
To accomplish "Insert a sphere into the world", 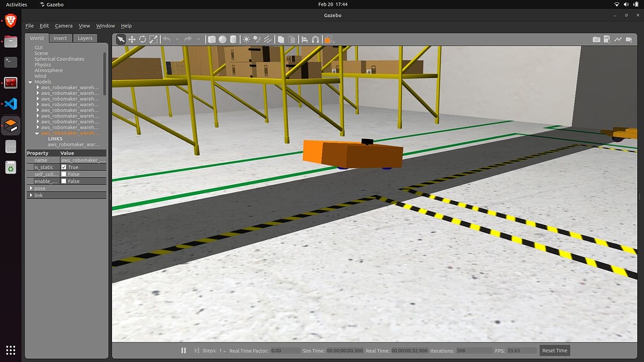I will pos(221,39).
